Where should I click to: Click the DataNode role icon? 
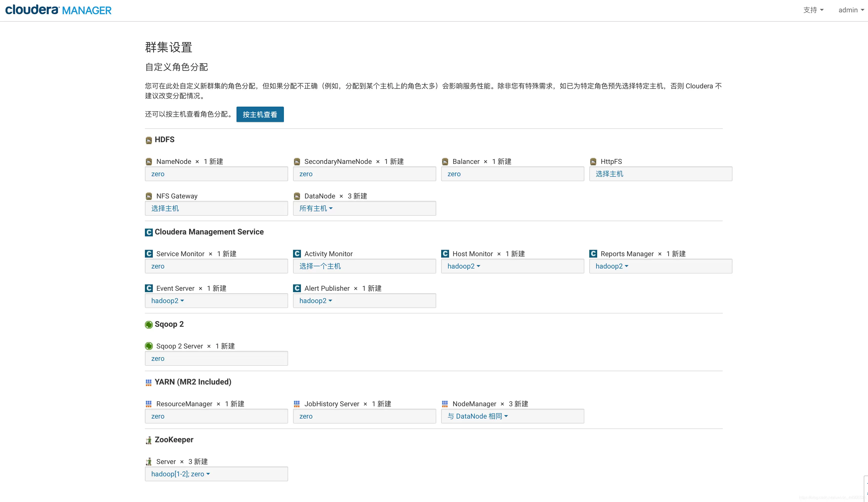click(297, 196)
